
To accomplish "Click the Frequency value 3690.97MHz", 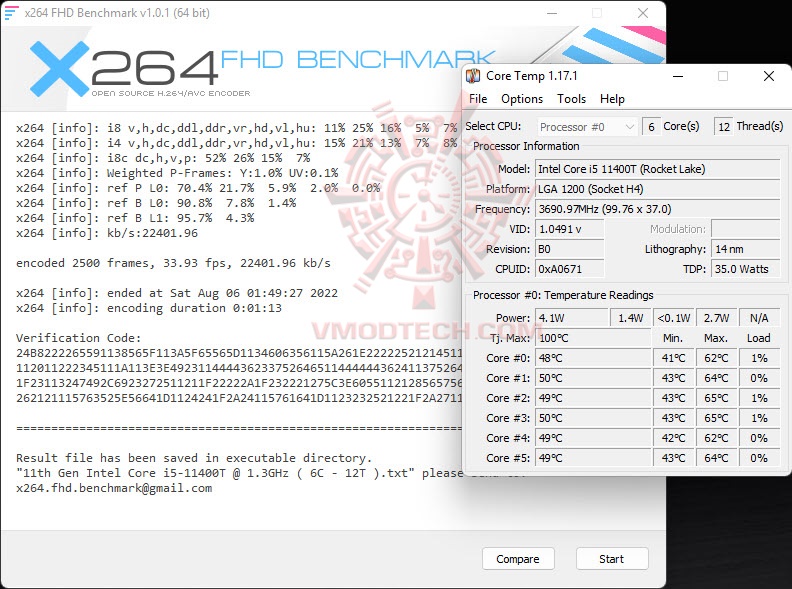I will [658, 209].
